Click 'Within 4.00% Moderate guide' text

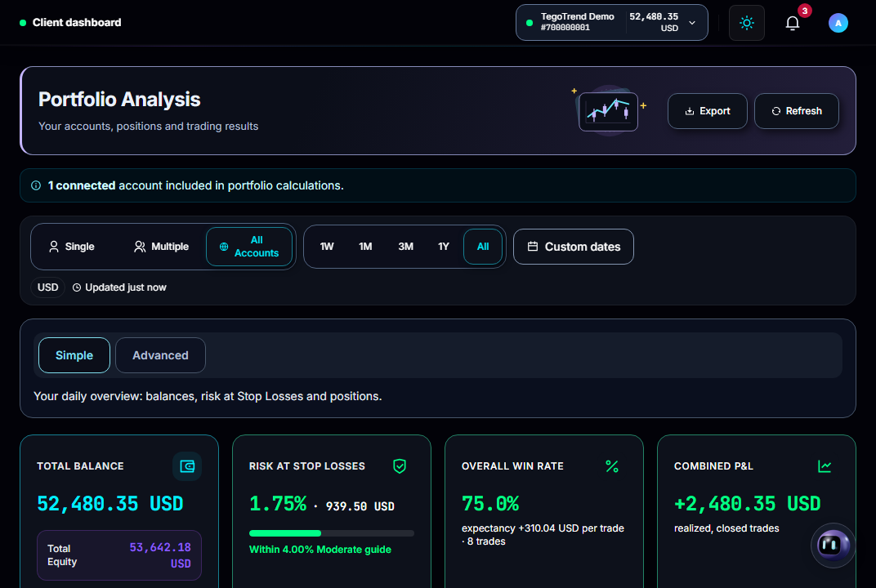pyautogui.click(x=320, y=550)
